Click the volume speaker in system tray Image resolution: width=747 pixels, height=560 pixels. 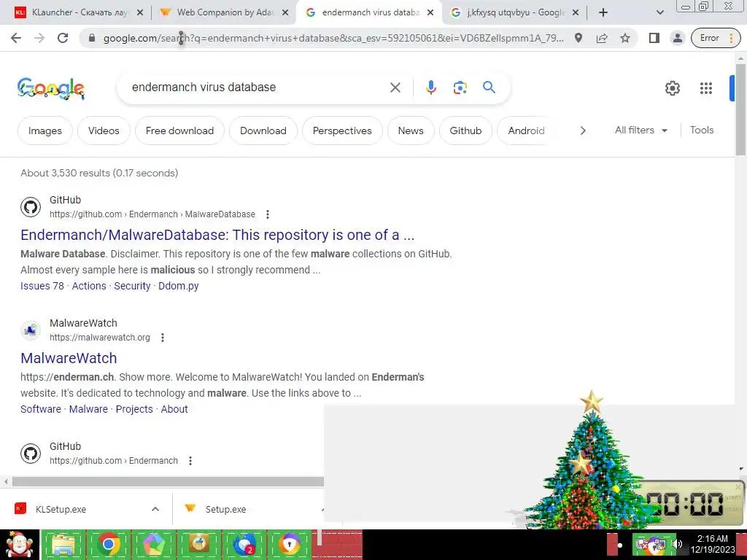click(x=677, y=544)
